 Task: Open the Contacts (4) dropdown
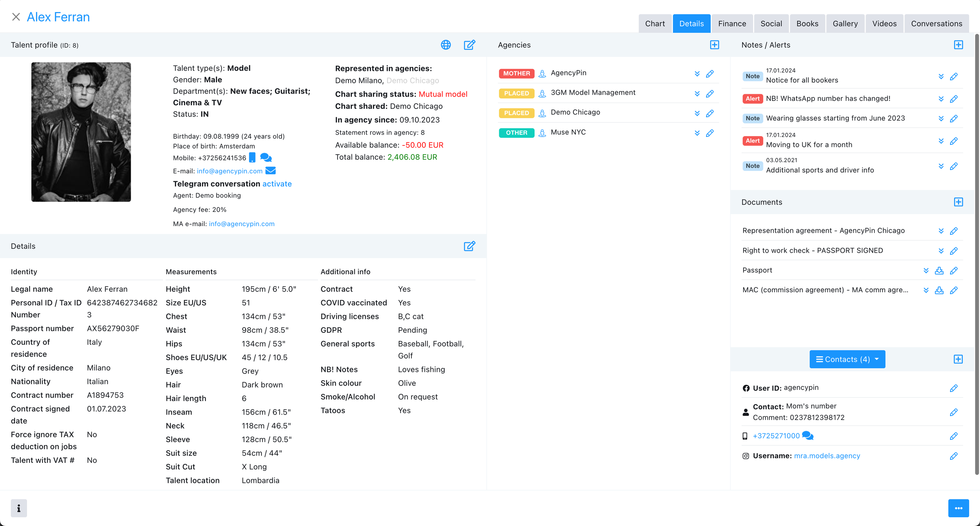pos(847,359)
